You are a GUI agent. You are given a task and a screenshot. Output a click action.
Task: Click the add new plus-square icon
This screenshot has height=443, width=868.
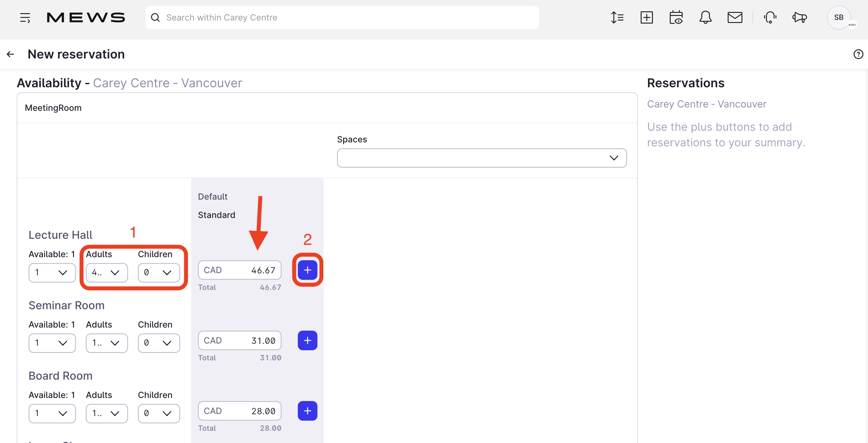click(646, 17)
